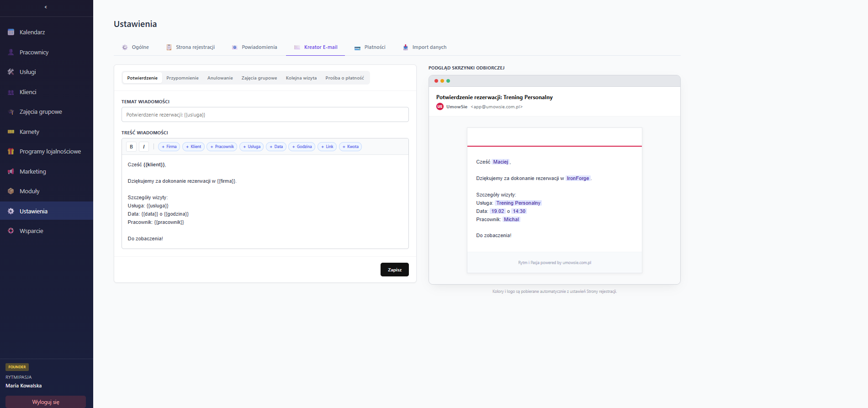Screen dimensions: 868x408
Task: Select the Potwierdzenie template tab
Action: tap(143, 78)
